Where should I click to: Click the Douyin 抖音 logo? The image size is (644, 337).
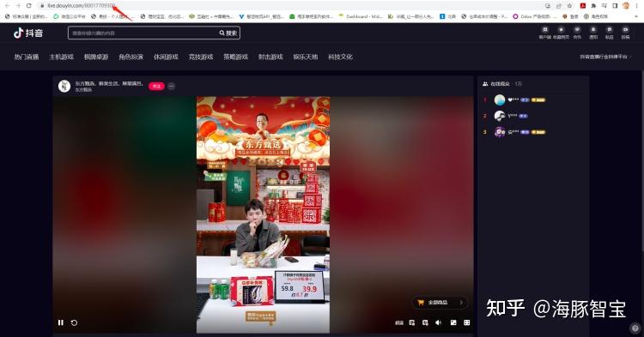28,33
